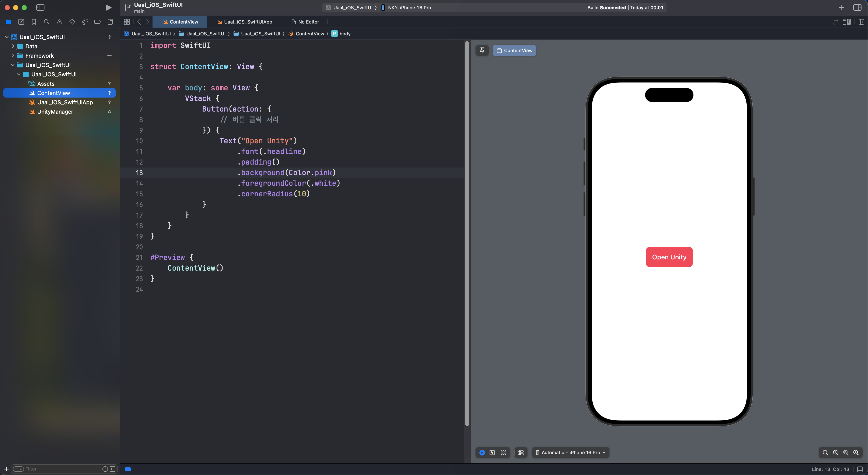Expand the Framework folder
The image size is (868, 475).
click(x=13, y=56)
